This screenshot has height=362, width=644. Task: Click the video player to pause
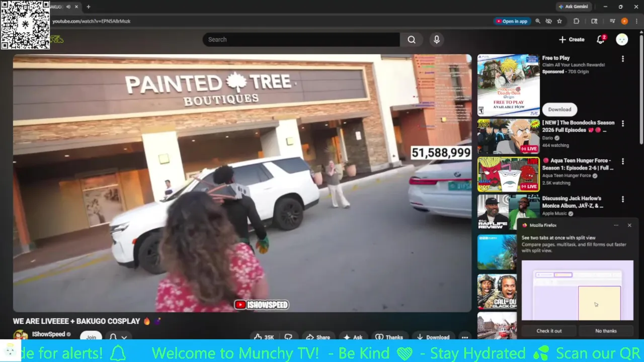[x=242, y=183]
